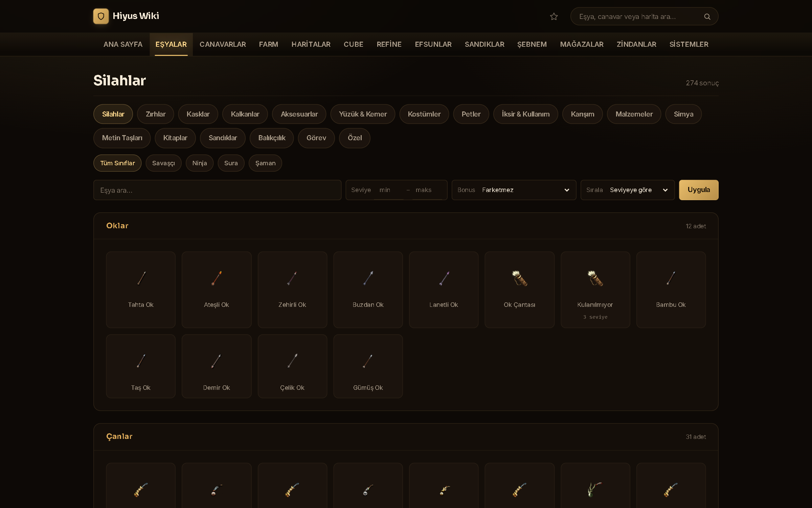Filter by Ninja class

[x=200, y=163]
